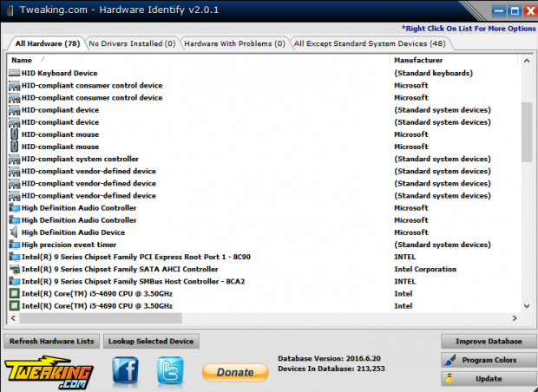Click the app icon in the title bar
The width and height of the screenshot is (538, 392).
click(x=10, y=10)
